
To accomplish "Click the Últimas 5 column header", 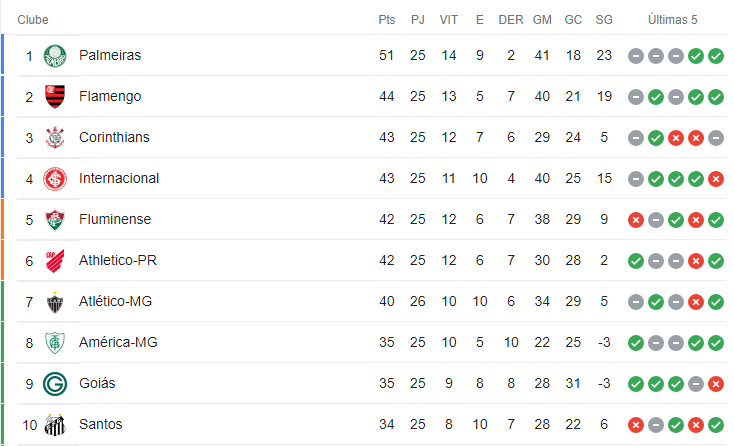I will [673, 20].
